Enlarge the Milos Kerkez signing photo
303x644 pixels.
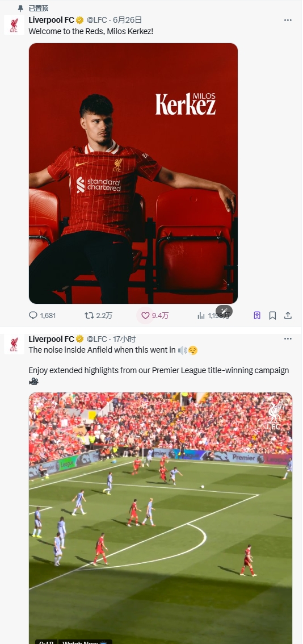pos(133,173)
